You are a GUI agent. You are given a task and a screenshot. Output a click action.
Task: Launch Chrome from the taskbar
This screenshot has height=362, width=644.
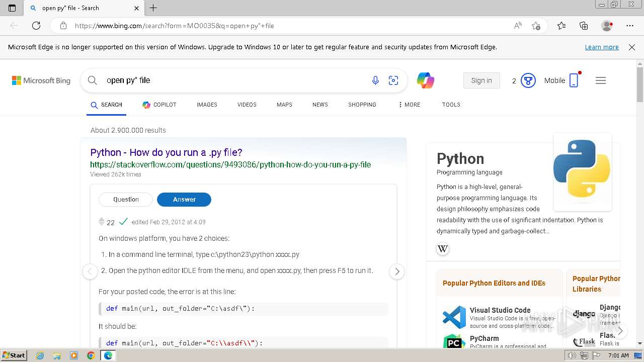pyautogui.click(x=91, y=355)
